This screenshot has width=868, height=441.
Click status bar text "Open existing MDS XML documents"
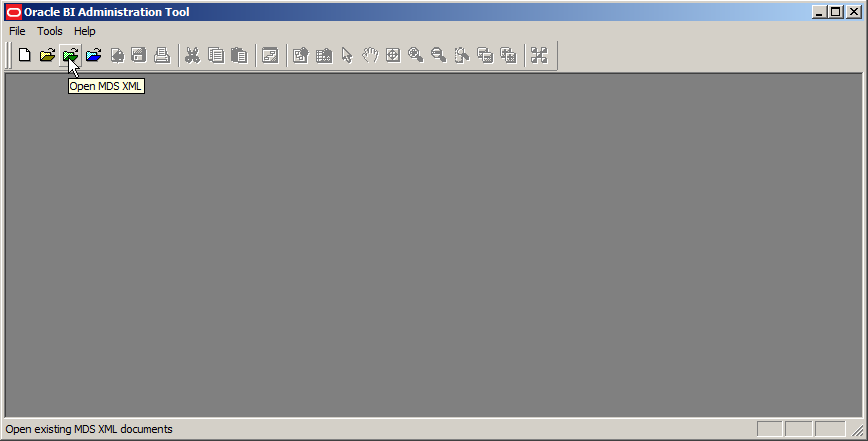coord(89,429)
